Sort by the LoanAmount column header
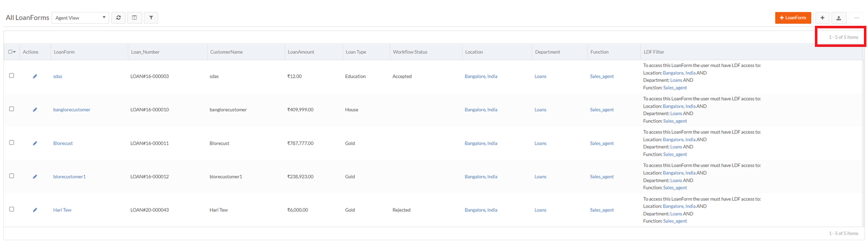Screen dimensions: 868x247 301,52
